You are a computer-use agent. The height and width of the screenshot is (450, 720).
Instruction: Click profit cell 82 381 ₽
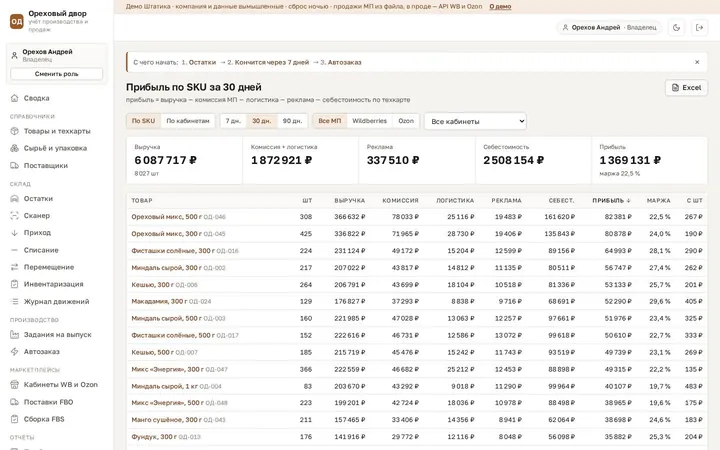(618, 217)
